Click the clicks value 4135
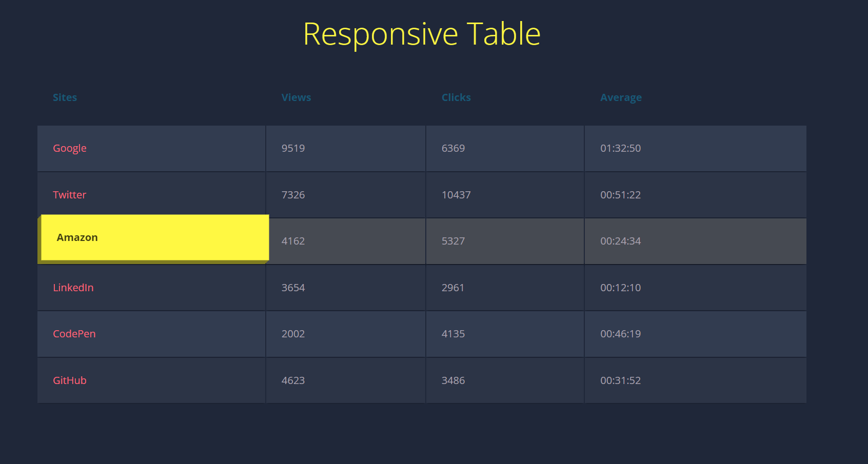868x464 pixels. tap(453, 334)
